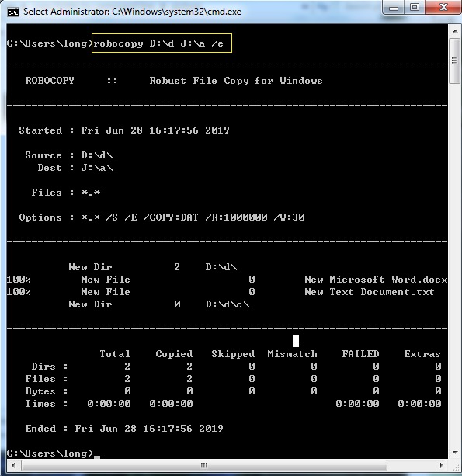Screen dimensions: 462x476
Task: Click the horizontal scrollbar left arrow
Action: point(13,465)
